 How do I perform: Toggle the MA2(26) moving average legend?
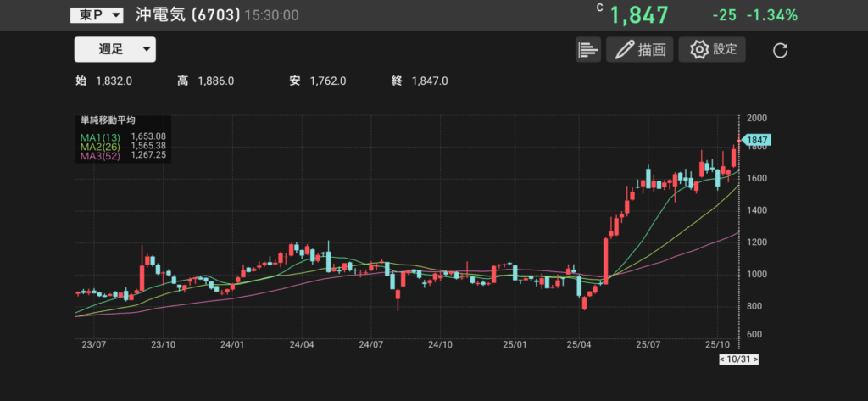point(98,146)
